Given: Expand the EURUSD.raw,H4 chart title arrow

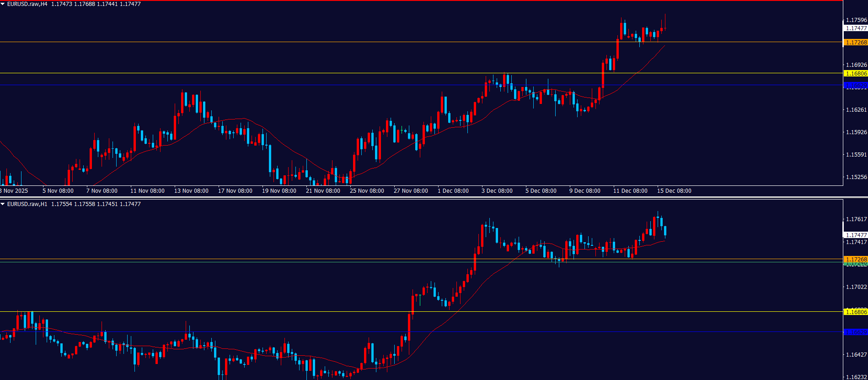Looking at the screenshot, I should coord(3,4).
